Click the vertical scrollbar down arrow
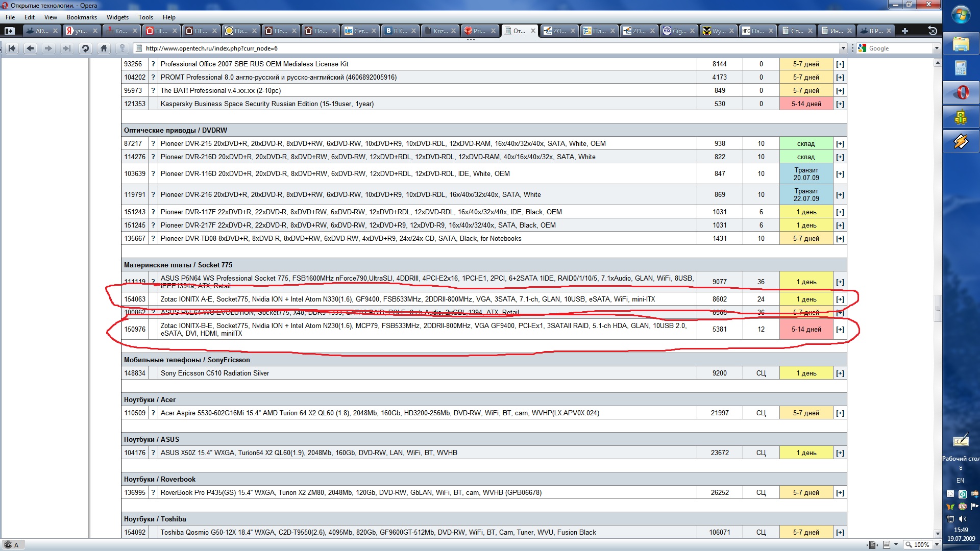Image resolution: width=980 pixels, height=551 pixels. coord(938,534)
